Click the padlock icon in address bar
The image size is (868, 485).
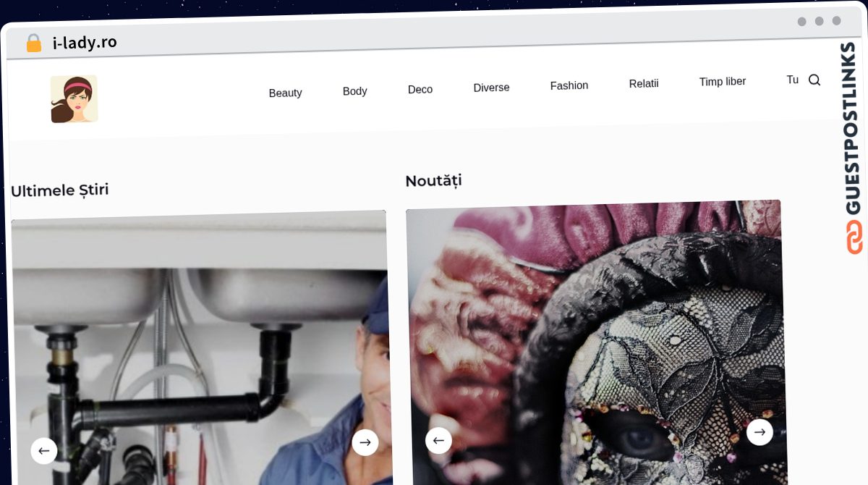click(34, 43)
